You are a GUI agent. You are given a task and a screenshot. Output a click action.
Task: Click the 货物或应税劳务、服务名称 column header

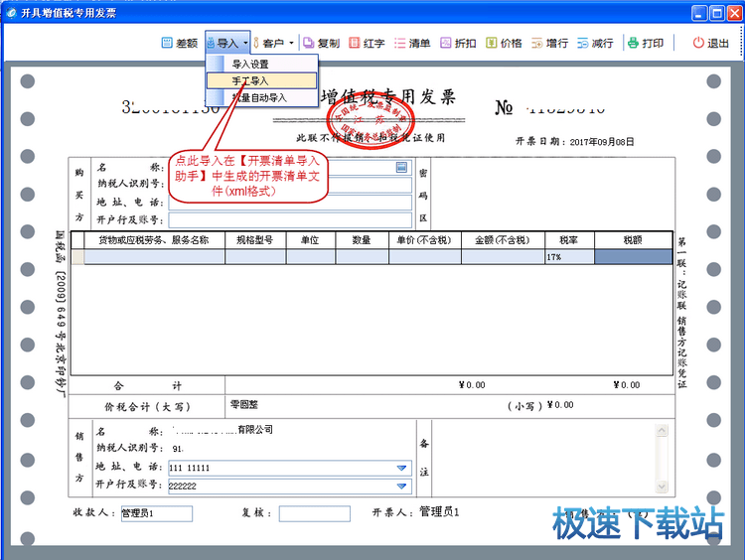(x=154, y=240)
